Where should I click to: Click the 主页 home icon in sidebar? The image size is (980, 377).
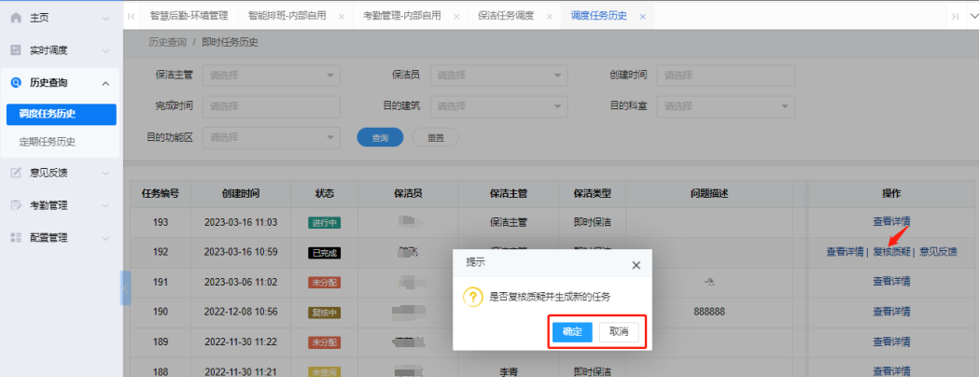click(16, 18)
